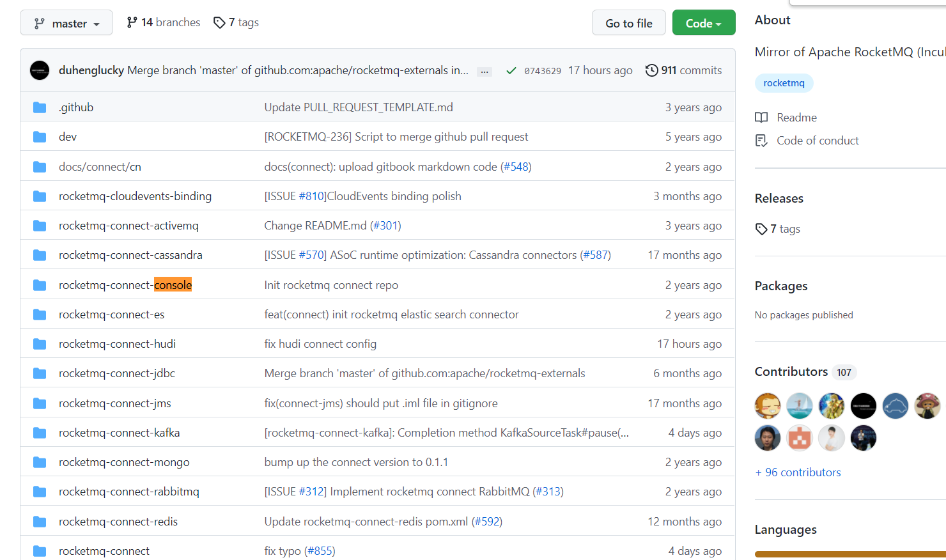Select the rocketmq topic tag
946x560 pixels.
click(x=784, y=83)
